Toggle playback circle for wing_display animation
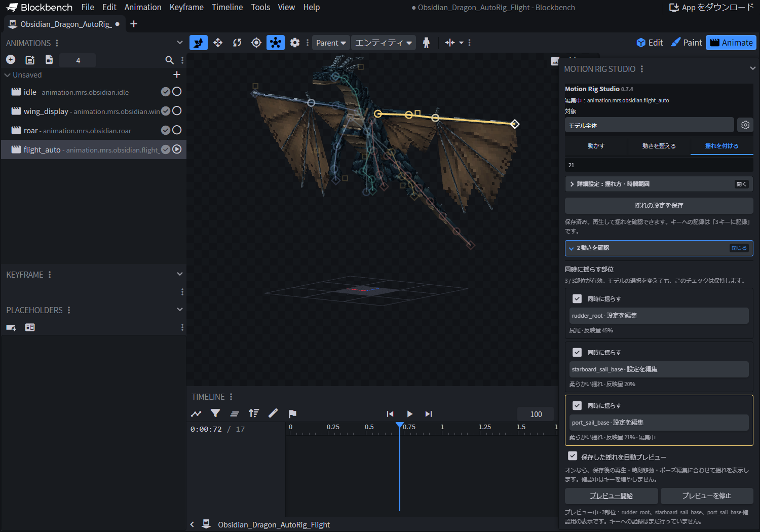Image resolution: width=760 pixels, height=532 pixels. coord(177,111)
